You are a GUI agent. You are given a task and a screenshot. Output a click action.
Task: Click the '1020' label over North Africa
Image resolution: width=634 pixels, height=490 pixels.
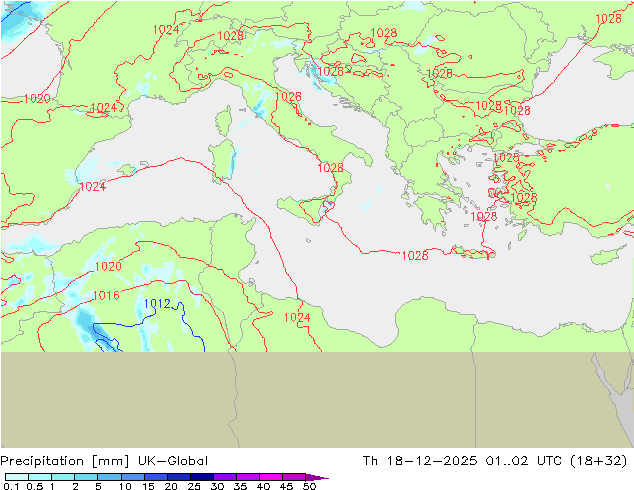tap(108, 266)
